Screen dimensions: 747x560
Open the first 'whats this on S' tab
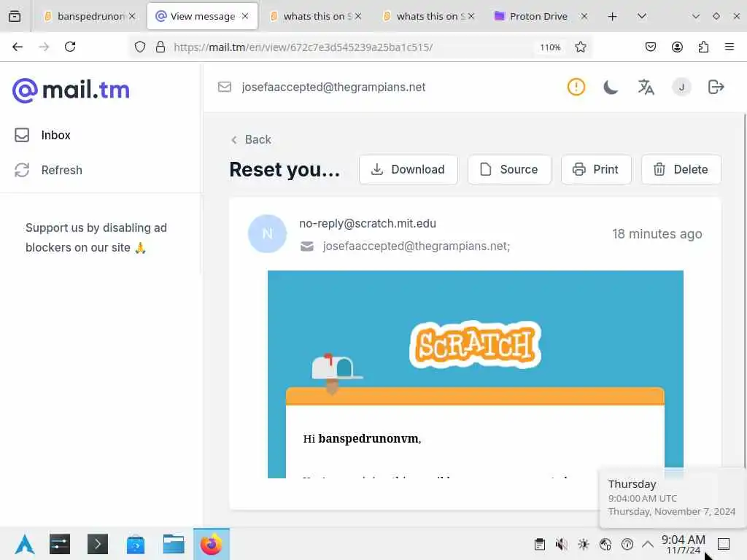(315, 16)
